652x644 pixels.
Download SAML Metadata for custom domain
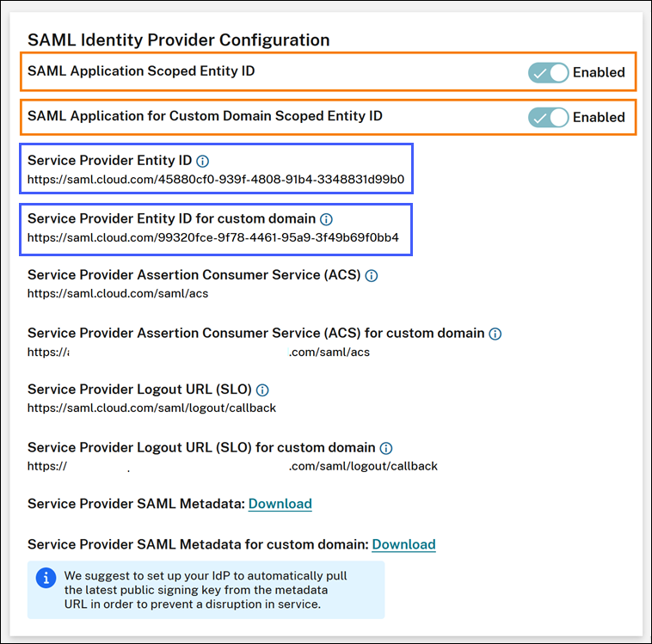coord(403,544)
